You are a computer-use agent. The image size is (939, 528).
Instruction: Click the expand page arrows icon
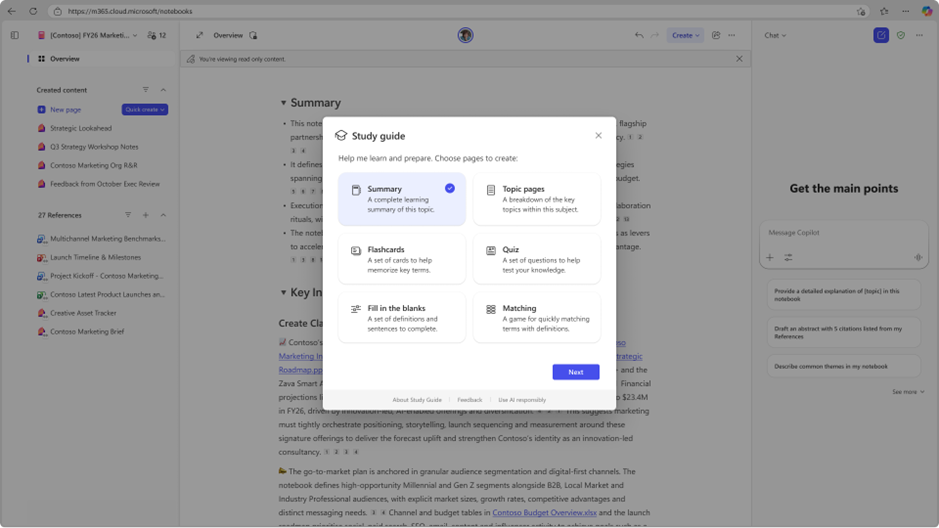[x=199, y=35]
